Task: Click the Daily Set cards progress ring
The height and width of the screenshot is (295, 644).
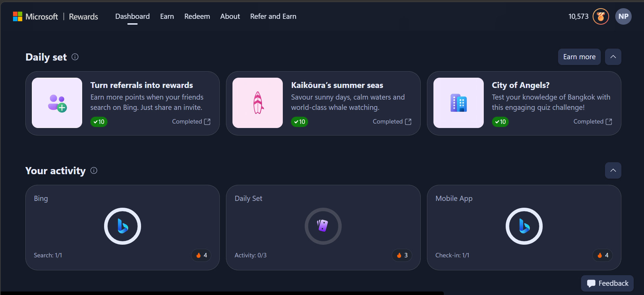Action: (323, 226)
